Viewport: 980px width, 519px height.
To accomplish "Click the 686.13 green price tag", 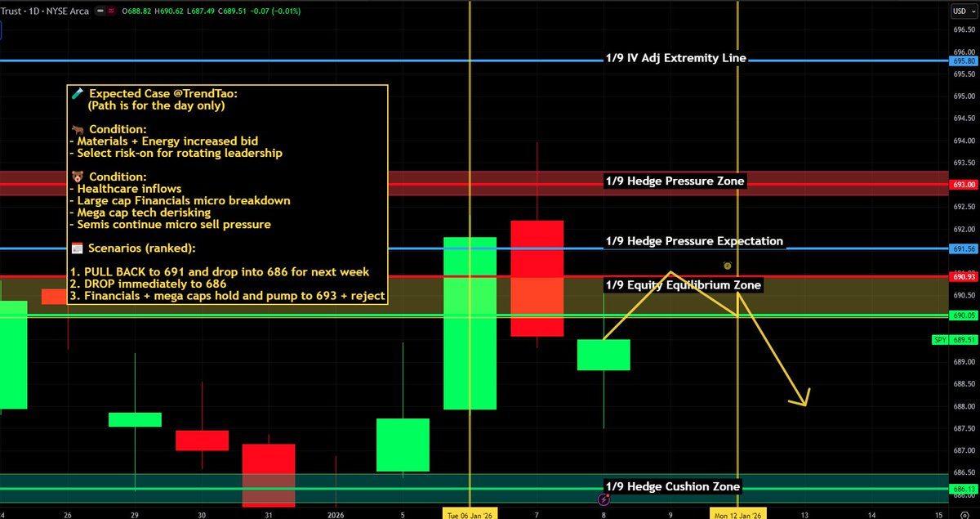I will 962,489.
